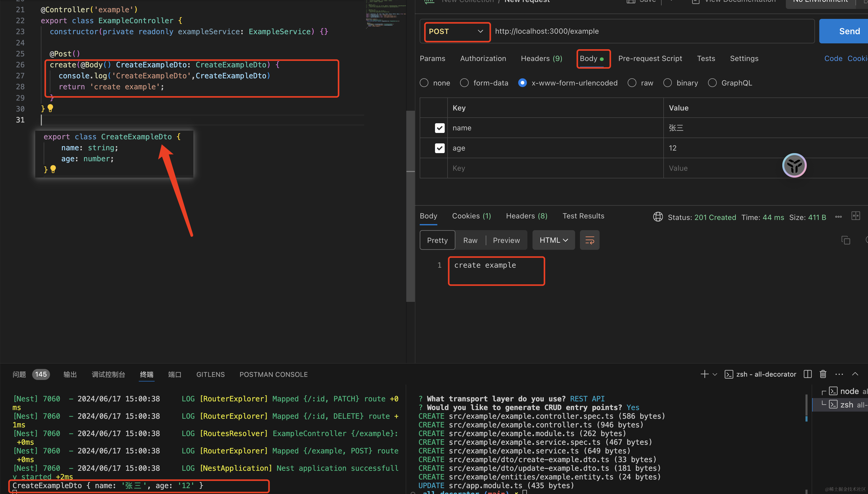Screen dimensions: 868x494
Task: Click the zsh - all-decorator terminal label
Action: [x=766, y=374]
